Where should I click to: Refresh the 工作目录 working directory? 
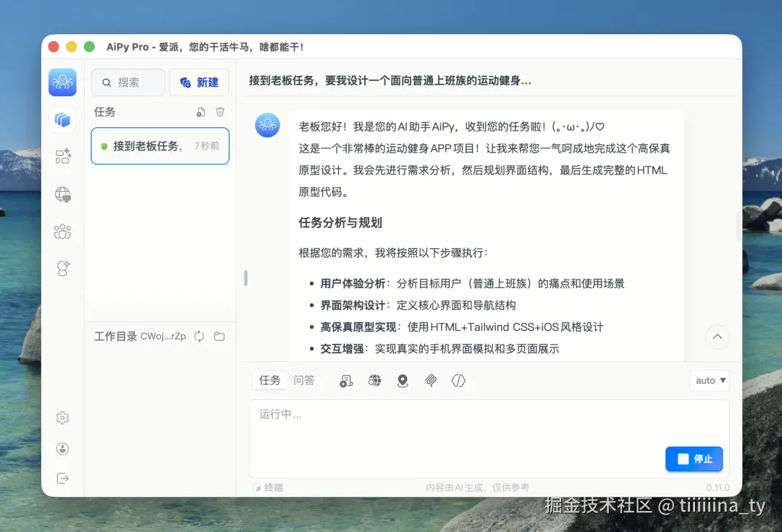click(199, 336)
